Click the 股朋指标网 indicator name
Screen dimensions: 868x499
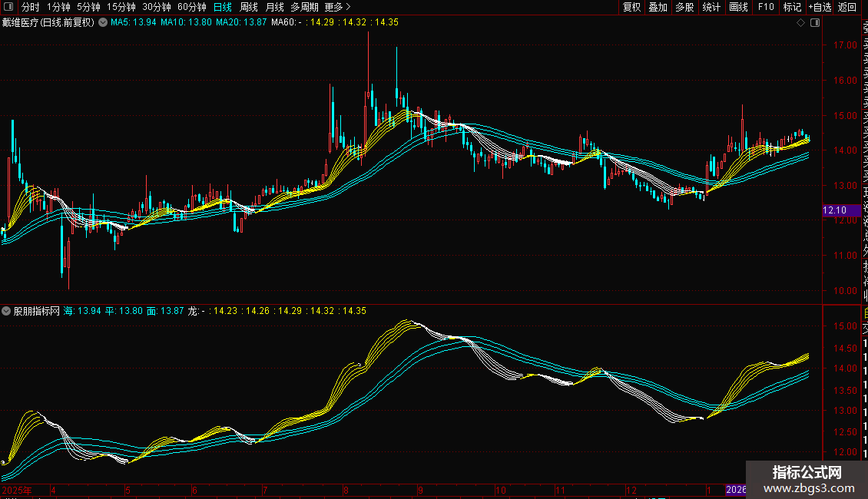37,311
